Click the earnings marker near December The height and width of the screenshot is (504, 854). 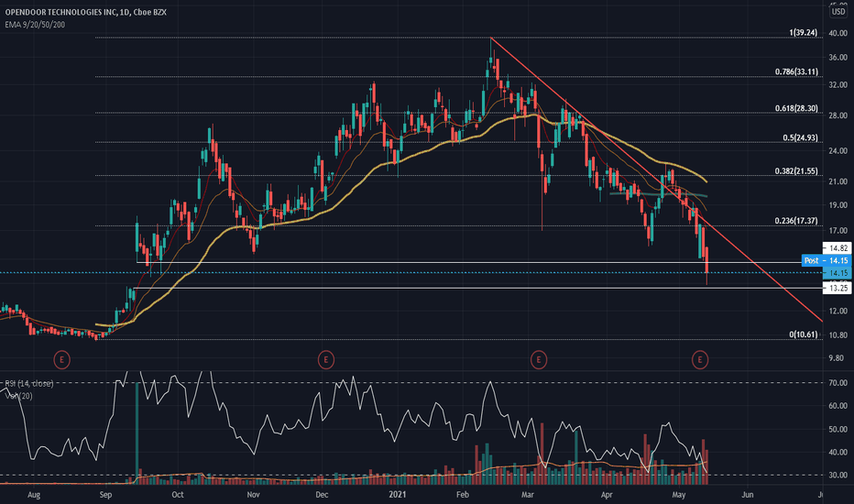[x=325, y=359]
